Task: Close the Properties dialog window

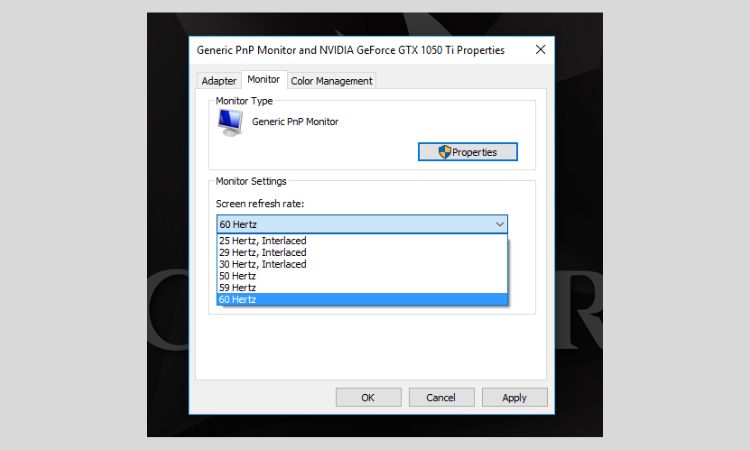Action: [x=540, y=50]
